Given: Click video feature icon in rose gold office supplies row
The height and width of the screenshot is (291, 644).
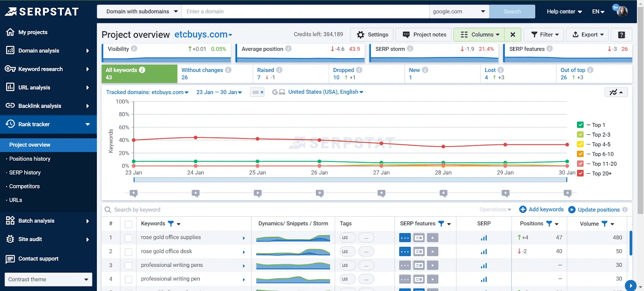Looking at the screenshot, I should tap(433, 238).
